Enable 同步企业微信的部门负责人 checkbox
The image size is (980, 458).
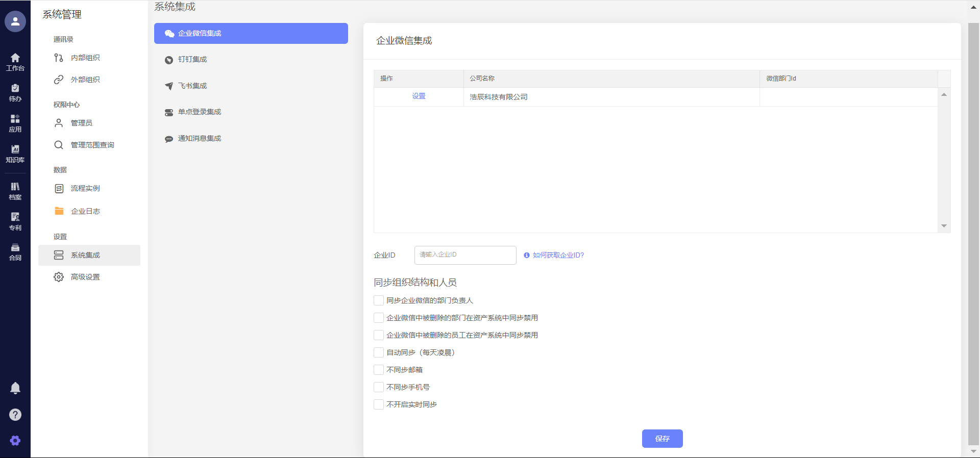coord(379,300)
